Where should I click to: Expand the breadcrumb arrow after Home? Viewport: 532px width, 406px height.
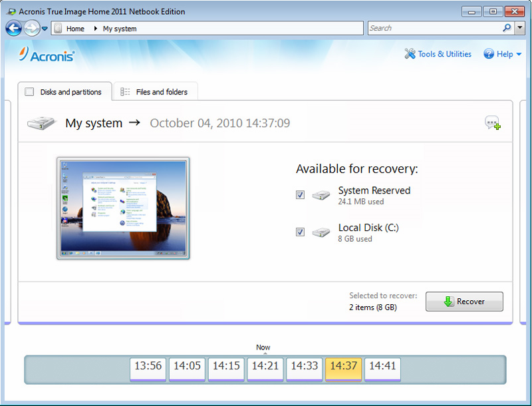(x=95, y=29)
